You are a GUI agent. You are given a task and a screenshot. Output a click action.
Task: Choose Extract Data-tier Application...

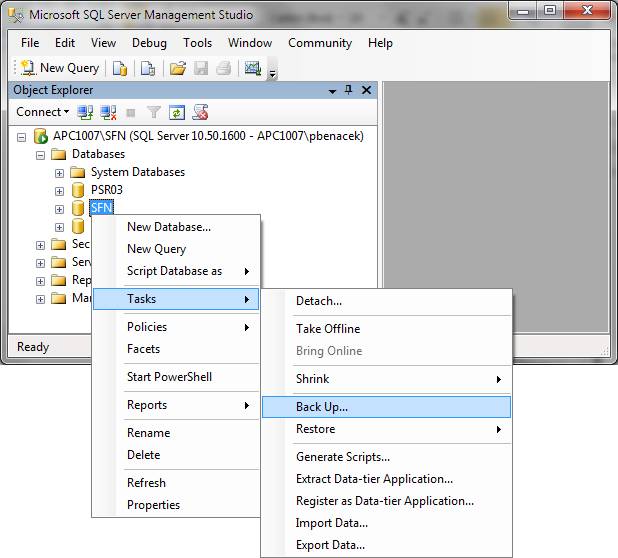(x=386, y=479)
